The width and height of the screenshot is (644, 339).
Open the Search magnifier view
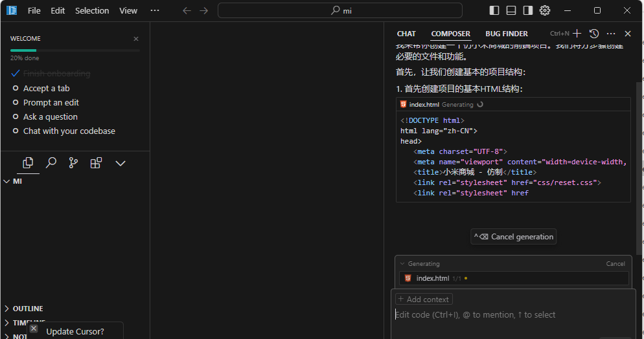(x=51, y=163)
